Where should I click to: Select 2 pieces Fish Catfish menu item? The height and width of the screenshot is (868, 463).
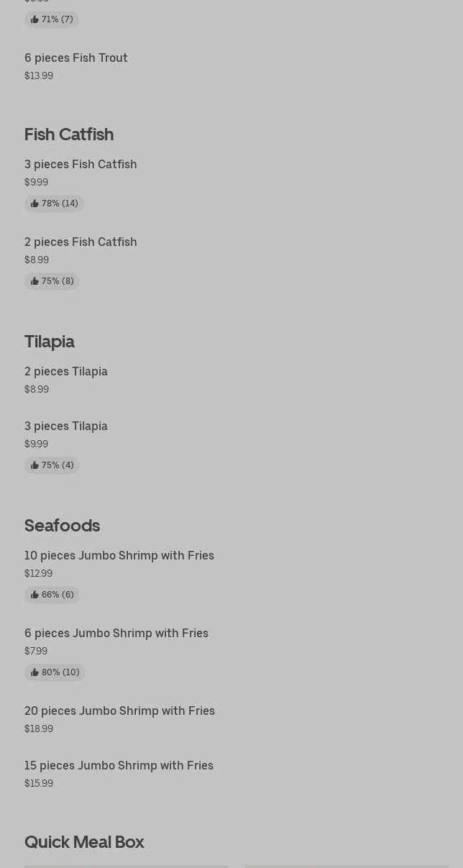81,242
